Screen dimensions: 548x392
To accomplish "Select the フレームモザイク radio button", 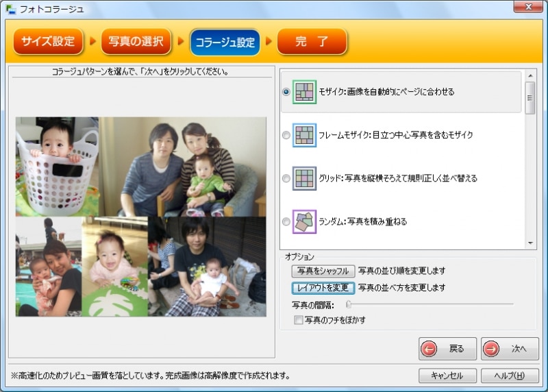I will click(286, 135).
